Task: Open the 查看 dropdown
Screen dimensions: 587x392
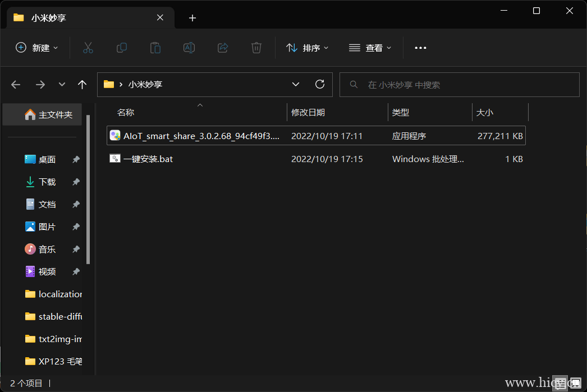Action: 370,48
